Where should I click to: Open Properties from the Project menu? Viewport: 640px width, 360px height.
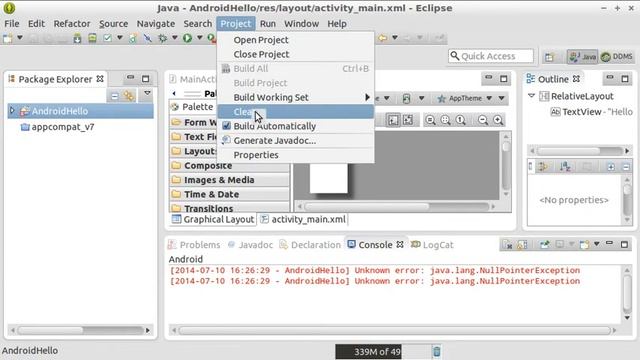296,155
